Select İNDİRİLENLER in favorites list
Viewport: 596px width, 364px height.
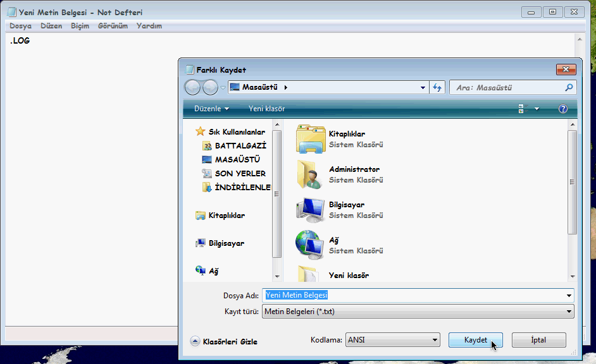pyautogui.click(x=242, y=187)
